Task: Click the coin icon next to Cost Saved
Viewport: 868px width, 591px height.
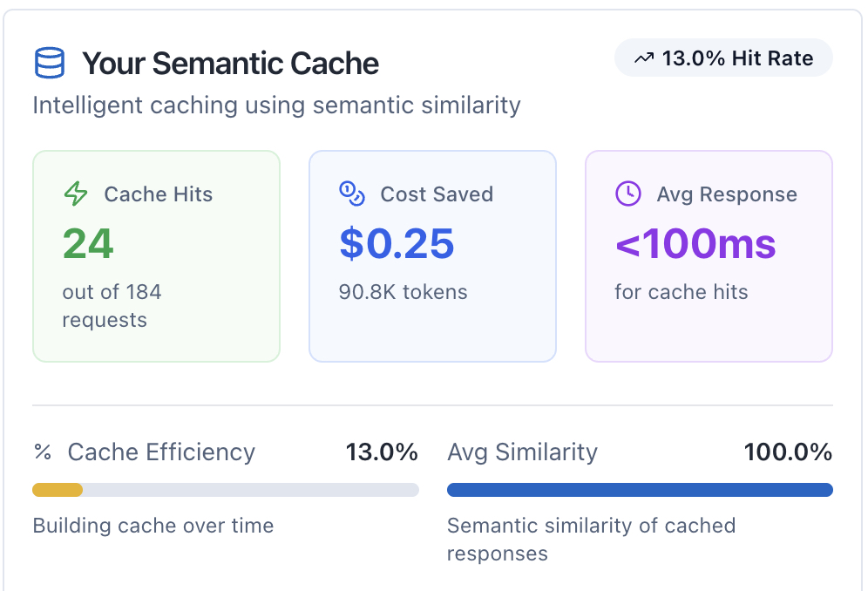Action: pos(352,194)
